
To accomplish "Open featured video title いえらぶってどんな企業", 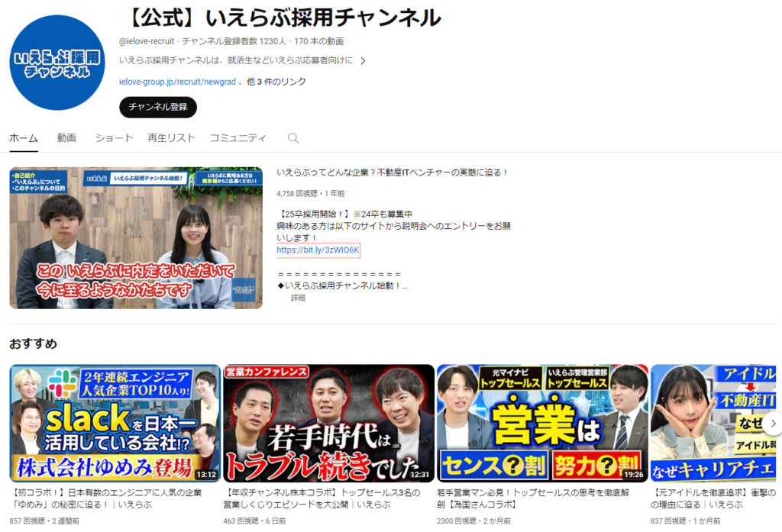I will point(392,173).
